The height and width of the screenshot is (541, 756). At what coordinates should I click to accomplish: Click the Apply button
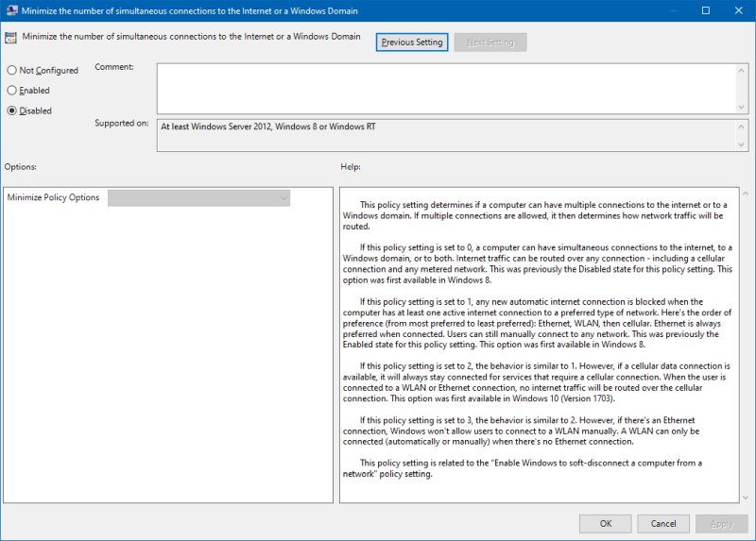point(721,523)
